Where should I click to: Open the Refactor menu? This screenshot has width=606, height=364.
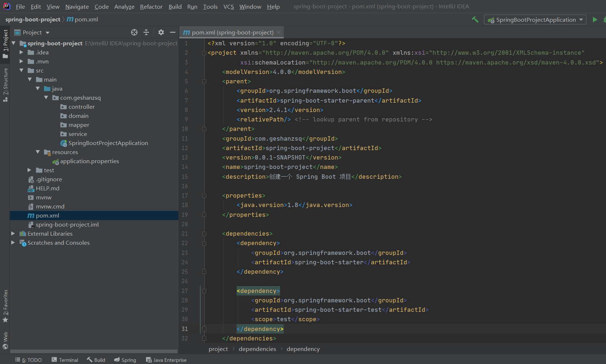[151, 7]
